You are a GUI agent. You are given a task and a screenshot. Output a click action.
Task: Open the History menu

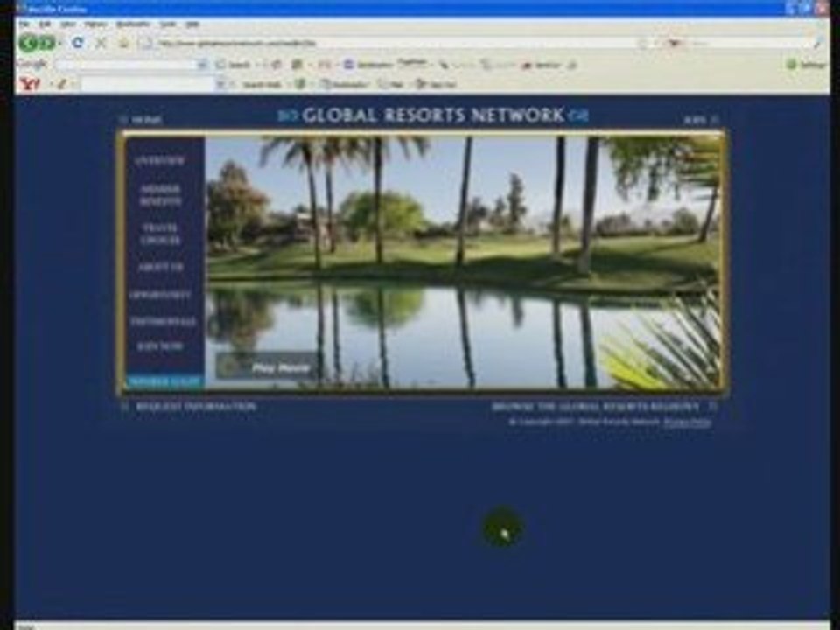95,24
